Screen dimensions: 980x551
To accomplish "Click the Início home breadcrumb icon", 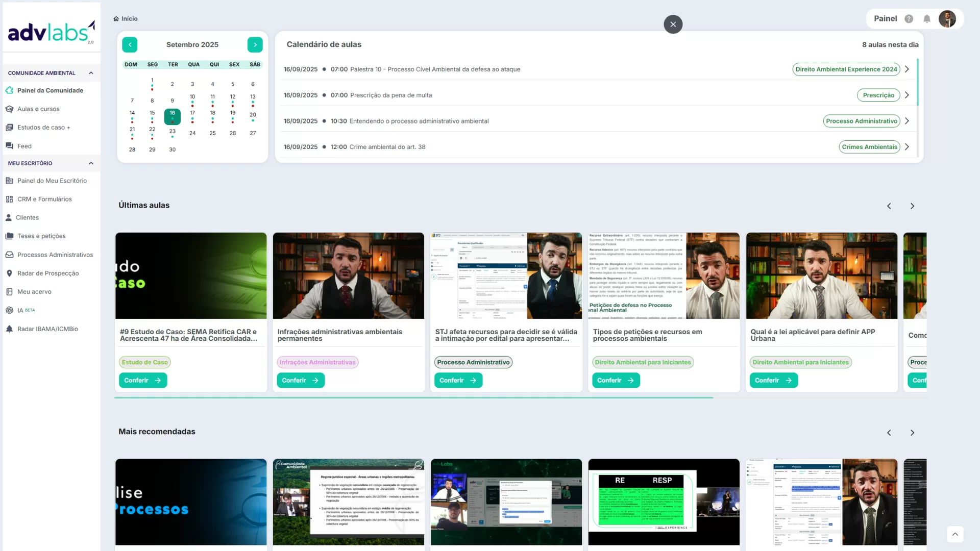I will coord(116,19).
